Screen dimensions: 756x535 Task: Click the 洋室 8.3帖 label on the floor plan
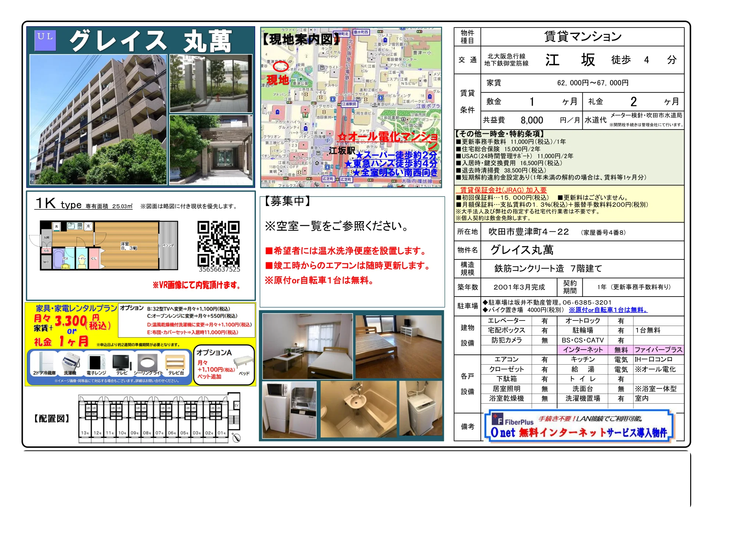(129, 246)
